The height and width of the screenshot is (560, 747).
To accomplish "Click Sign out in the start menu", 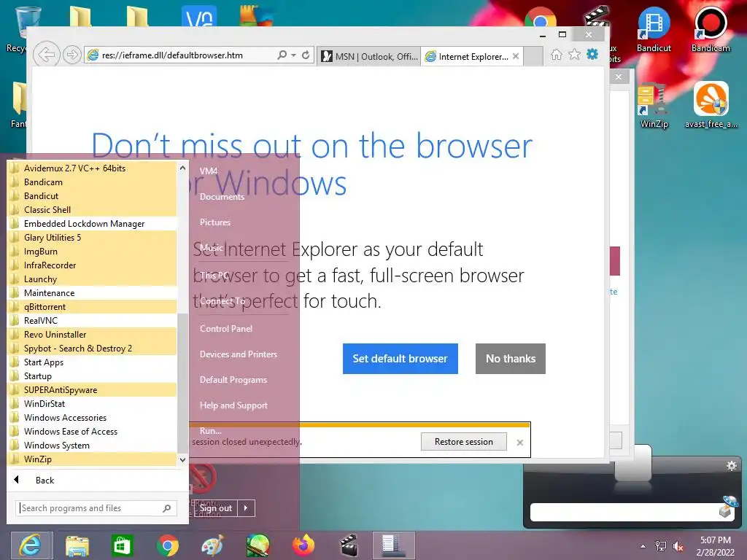I will (215, 508).
